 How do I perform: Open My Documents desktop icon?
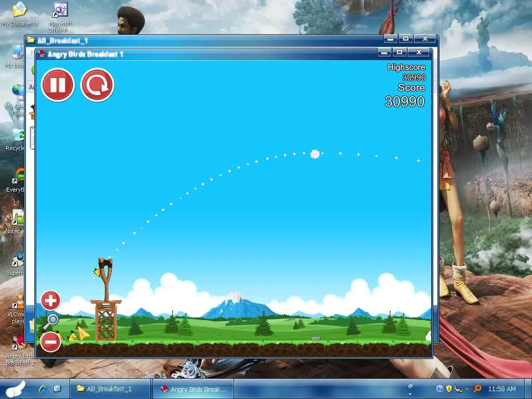tap(20, 14)
